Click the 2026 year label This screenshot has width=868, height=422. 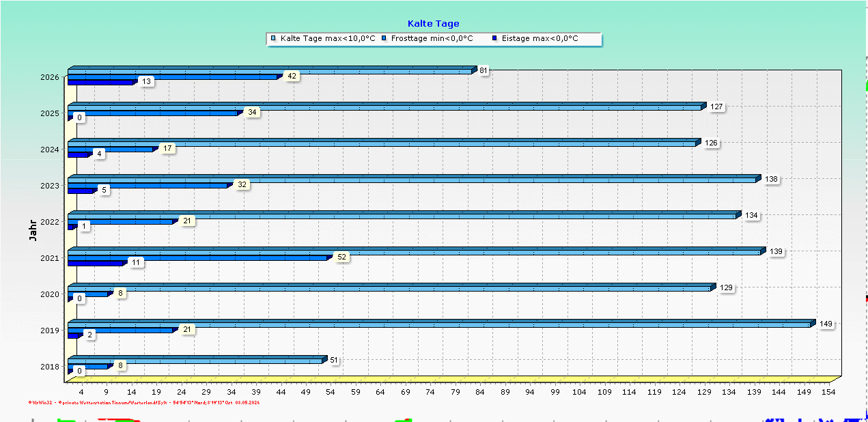50,77
